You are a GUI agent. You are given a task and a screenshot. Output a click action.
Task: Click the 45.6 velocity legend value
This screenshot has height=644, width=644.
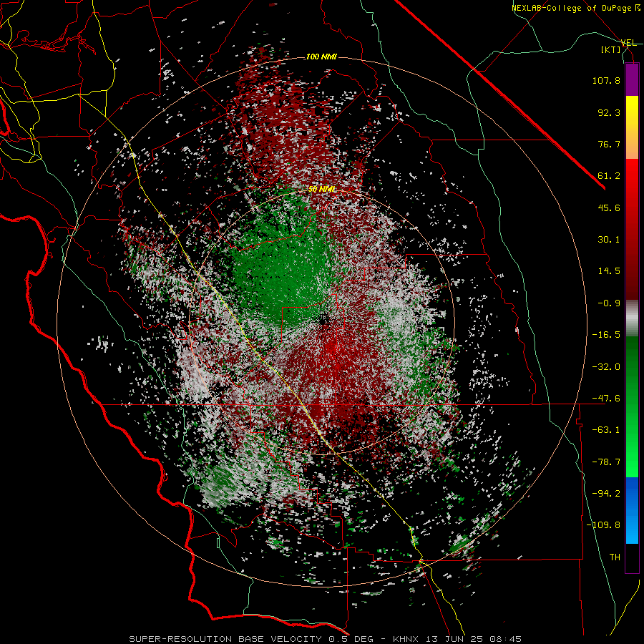pyautogui.click(x=609, y=208)
